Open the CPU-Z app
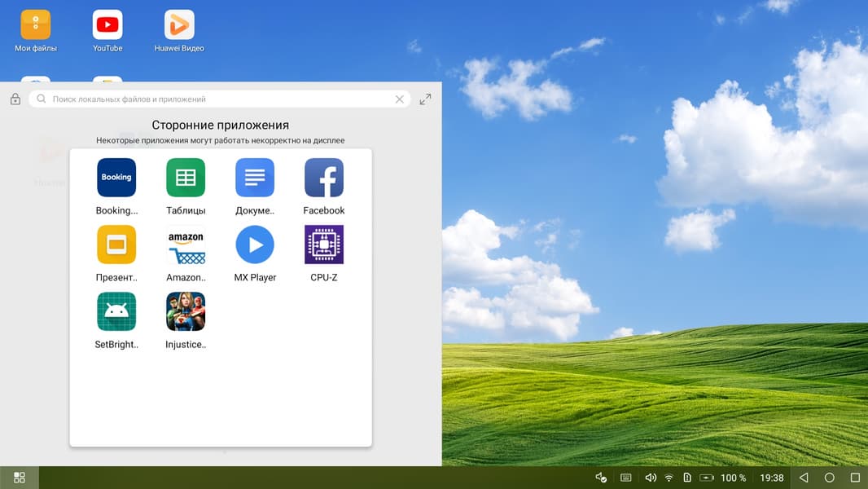868x489 pixels. click(x=324, y=244)
